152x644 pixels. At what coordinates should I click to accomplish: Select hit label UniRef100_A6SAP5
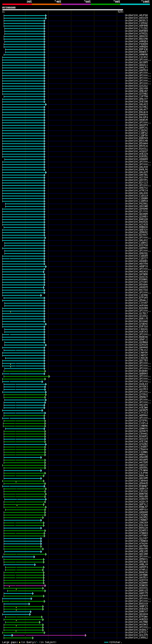(136, 460)
